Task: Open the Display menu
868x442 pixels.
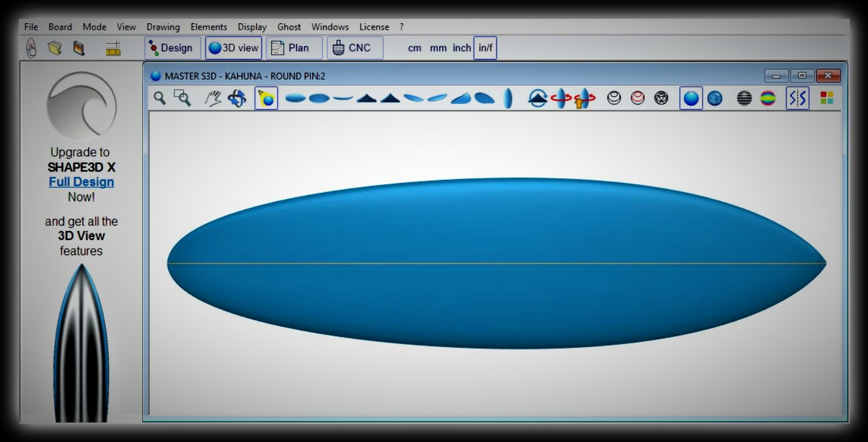Action: (252, 27)
